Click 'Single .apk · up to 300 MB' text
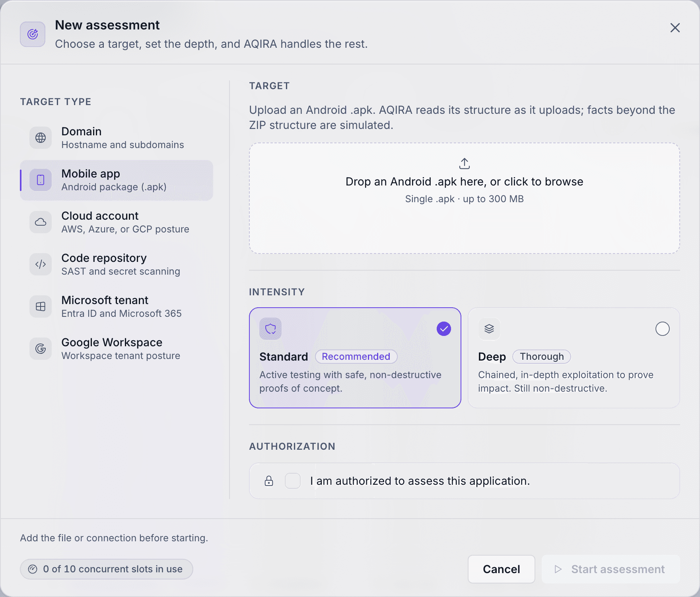 click(x=465, y=199)
